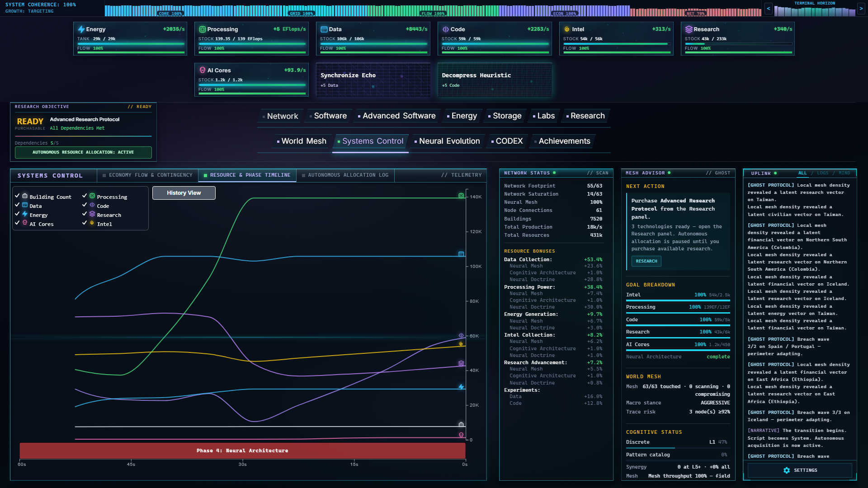
Task: Disable the Intel line checkbox
Action: [x=85, y=223]
